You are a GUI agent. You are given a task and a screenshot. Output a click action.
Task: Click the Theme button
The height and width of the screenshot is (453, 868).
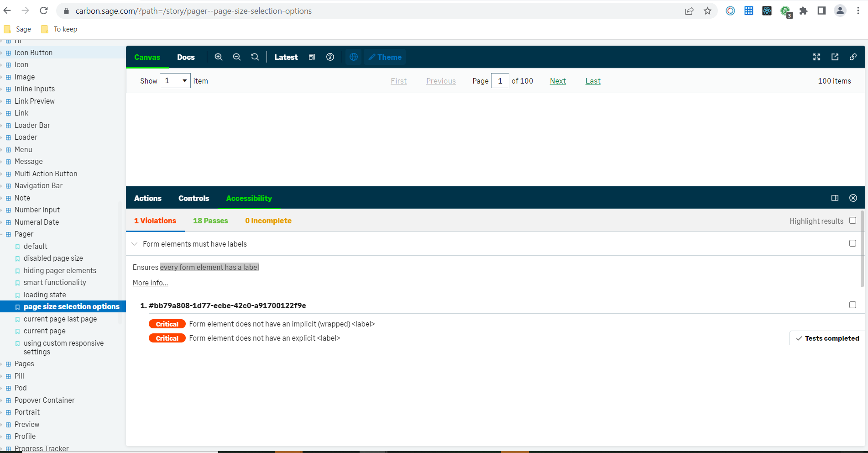pyautogui.click(x=385, y=57)
